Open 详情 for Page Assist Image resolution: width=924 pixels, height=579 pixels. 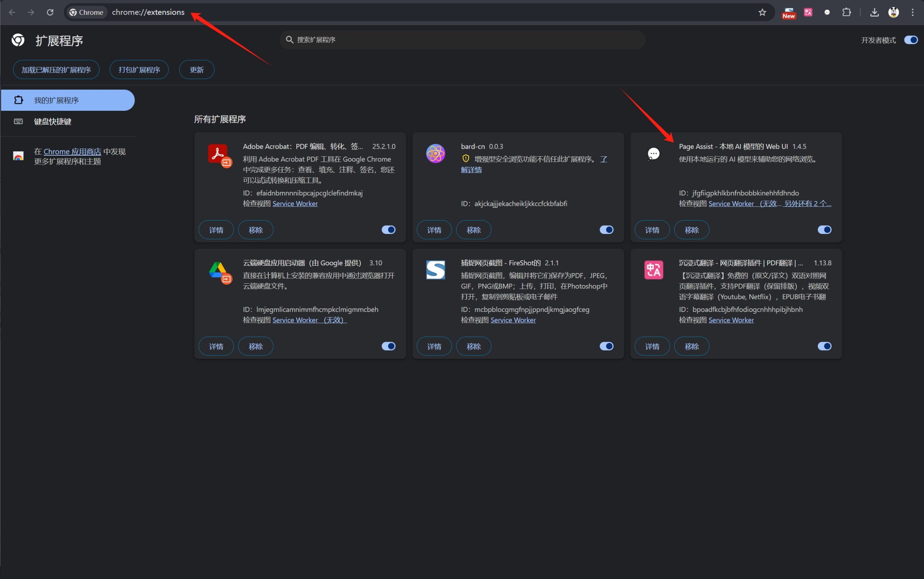(652, 230)
